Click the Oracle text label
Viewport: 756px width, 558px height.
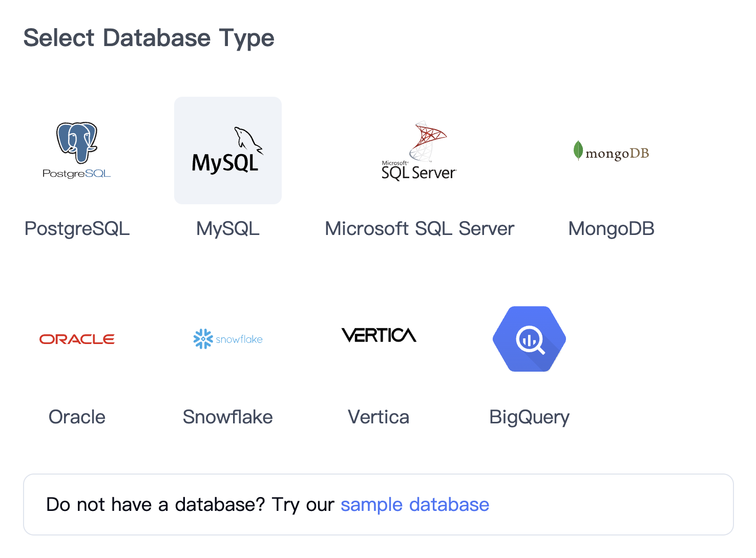77,417
